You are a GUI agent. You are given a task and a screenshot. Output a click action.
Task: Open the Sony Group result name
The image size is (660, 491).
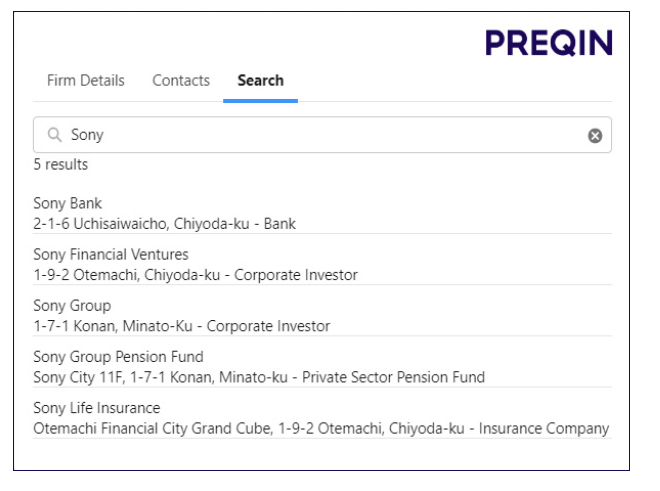(72, 306)
